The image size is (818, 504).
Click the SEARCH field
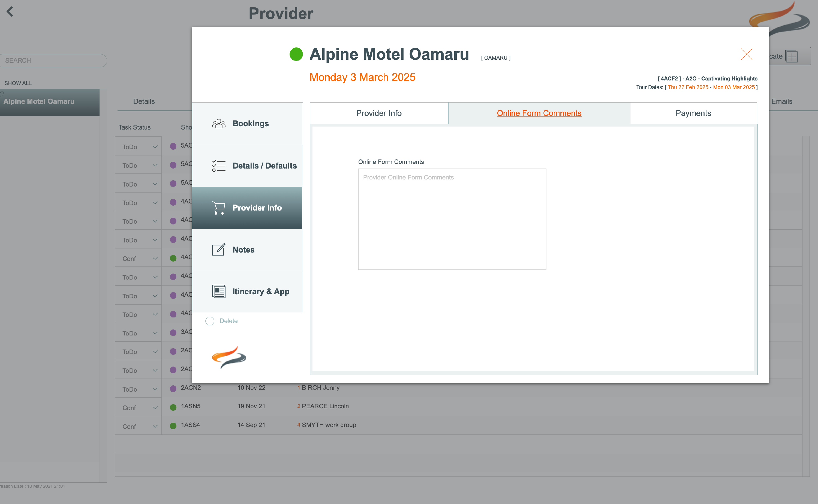[53, 61]
